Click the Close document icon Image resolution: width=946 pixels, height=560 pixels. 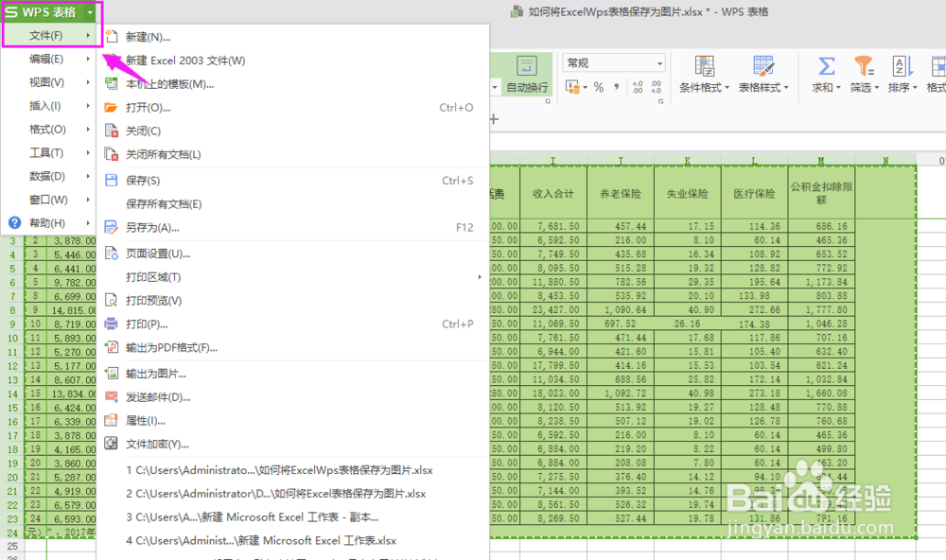pyautogui.click(x=112, y=131)
